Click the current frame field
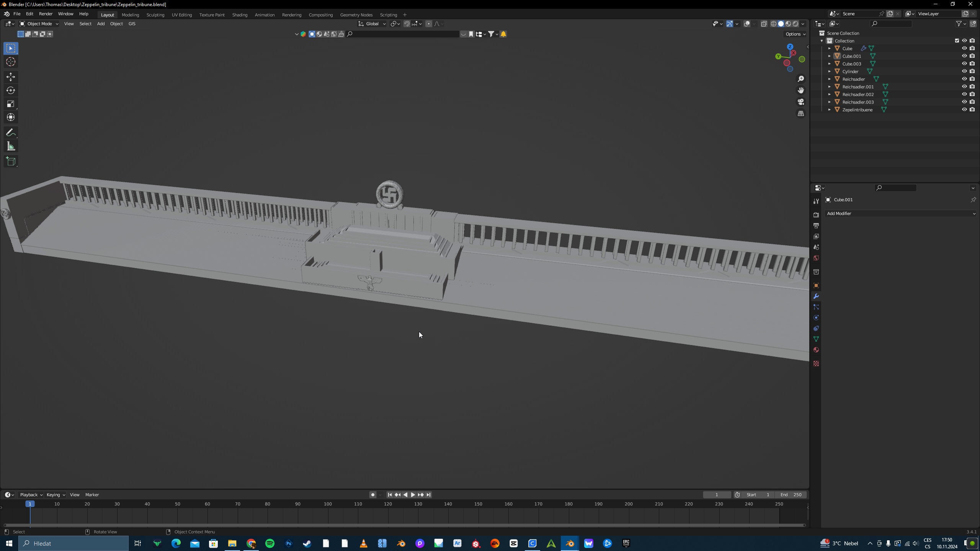 (x=717, y=495)
